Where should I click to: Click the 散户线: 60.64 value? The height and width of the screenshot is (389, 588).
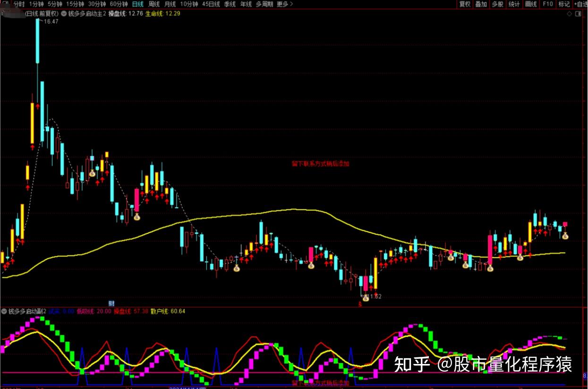[168, 311]
